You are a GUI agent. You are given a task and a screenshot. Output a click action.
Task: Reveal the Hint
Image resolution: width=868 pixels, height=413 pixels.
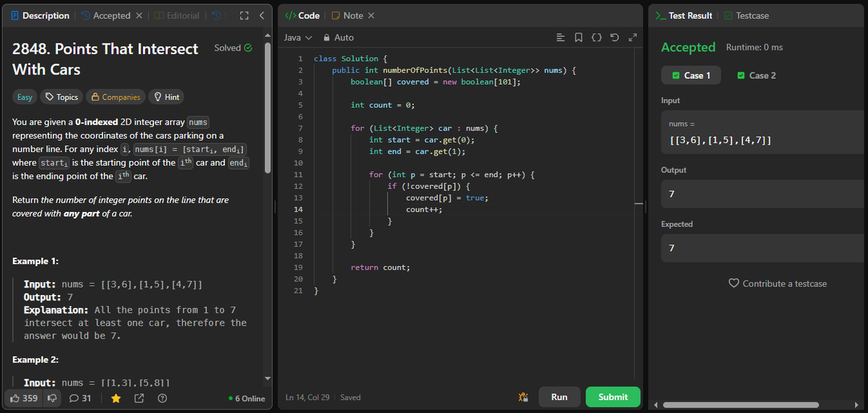click(x=166, y=97)
